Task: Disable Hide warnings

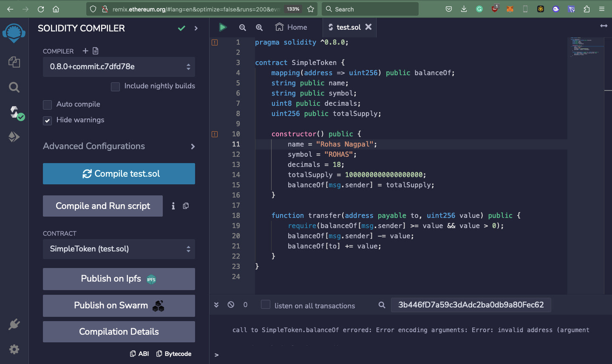Action: (47, 120)
